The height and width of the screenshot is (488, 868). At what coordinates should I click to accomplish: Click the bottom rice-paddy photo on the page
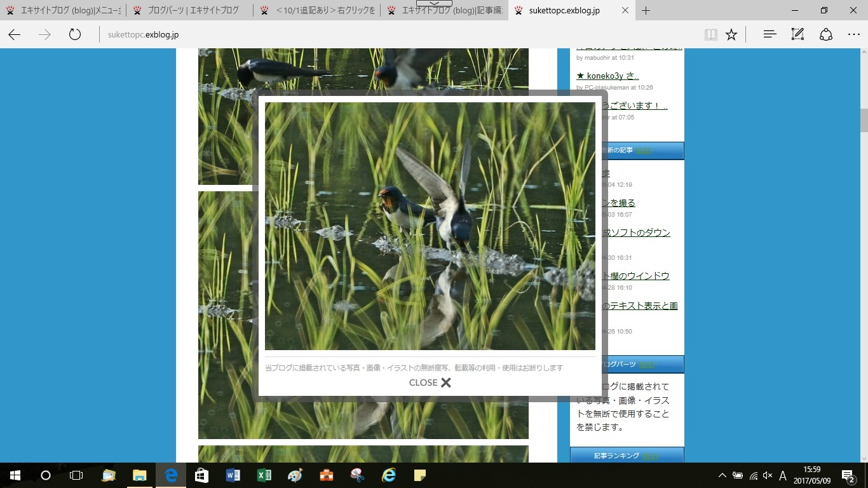coord(363,454)
